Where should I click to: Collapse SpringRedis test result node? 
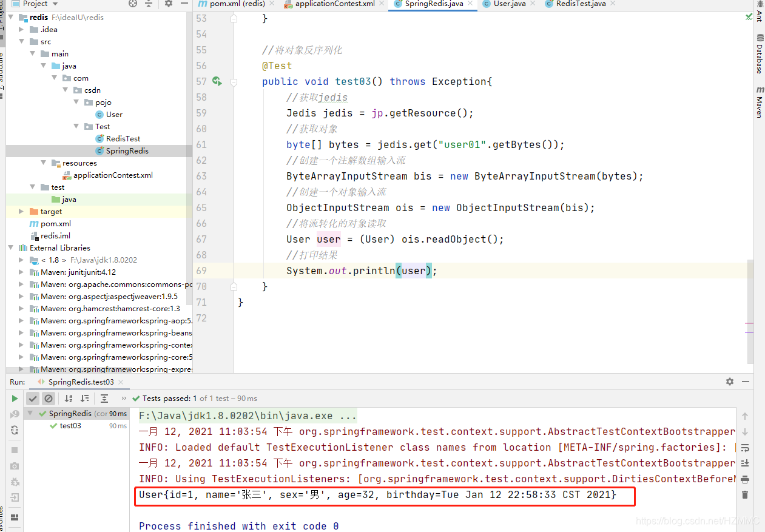click(32, 414)
